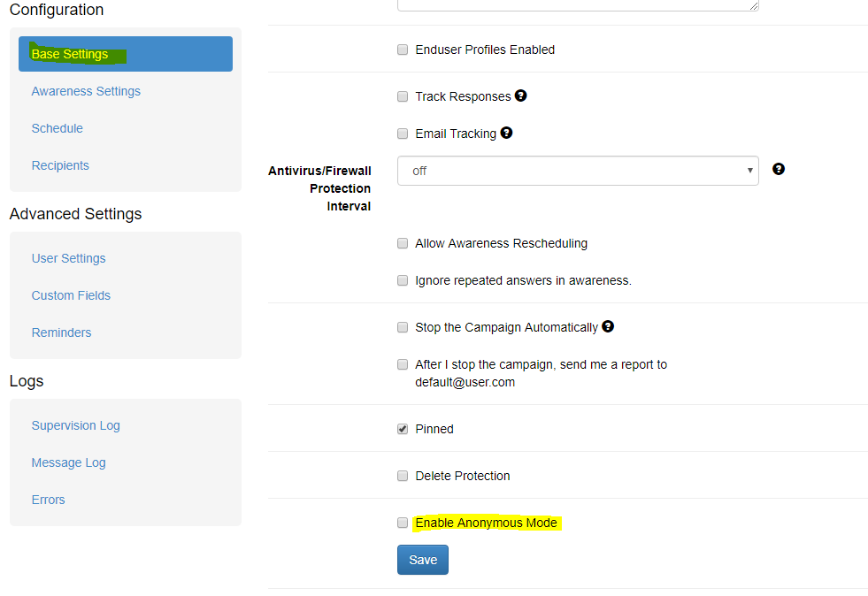This screenshot has width=868, height=596.
Task: Click the Save button
Action: (423, 560)
